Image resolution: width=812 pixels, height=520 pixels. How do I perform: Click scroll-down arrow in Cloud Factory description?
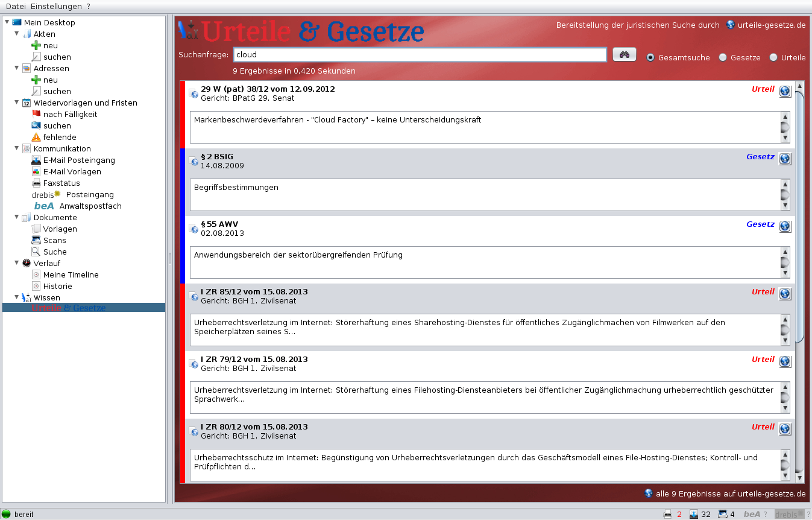click(785, 138)
